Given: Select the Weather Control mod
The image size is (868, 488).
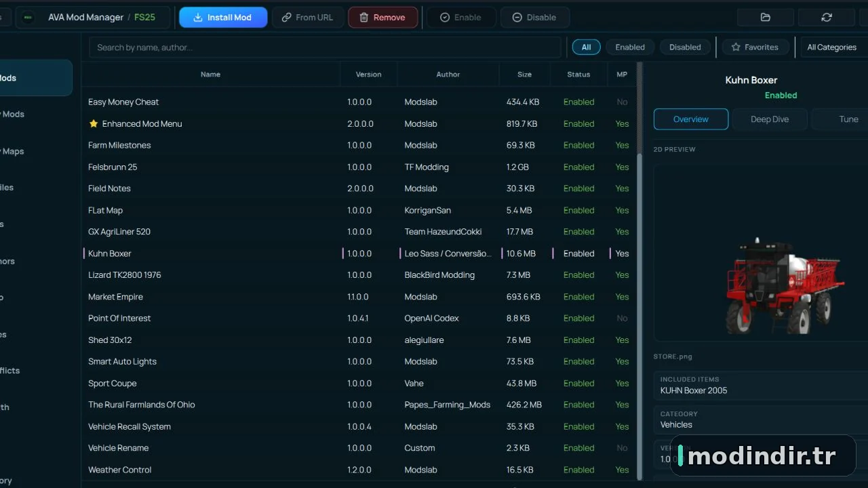Looking at the screenshot, I should point(120,470).
